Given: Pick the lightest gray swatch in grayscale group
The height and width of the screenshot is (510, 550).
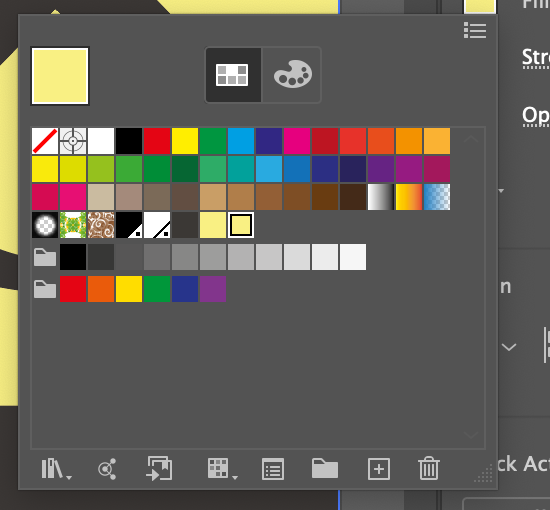Looking at the screenshot, I should point(353,257).
